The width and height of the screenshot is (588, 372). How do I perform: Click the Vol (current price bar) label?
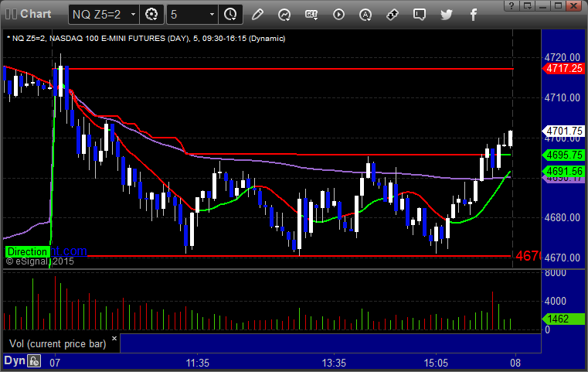click(57, 343)
